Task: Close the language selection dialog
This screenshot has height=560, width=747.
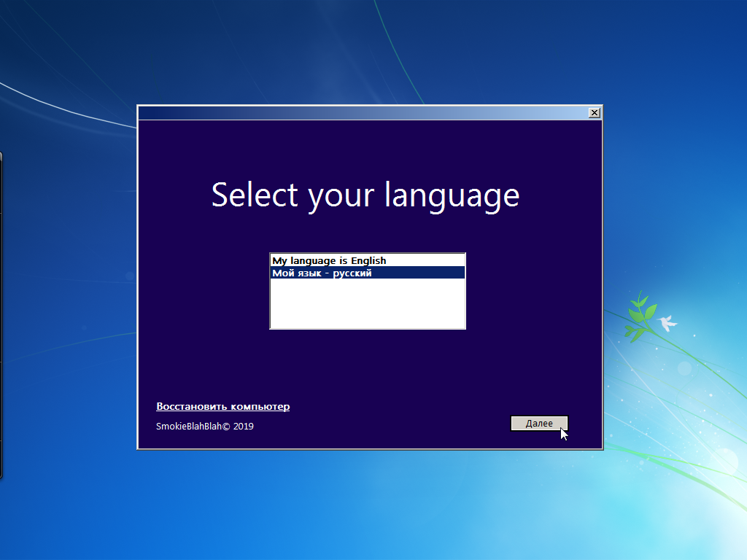Action: point(594,113)
